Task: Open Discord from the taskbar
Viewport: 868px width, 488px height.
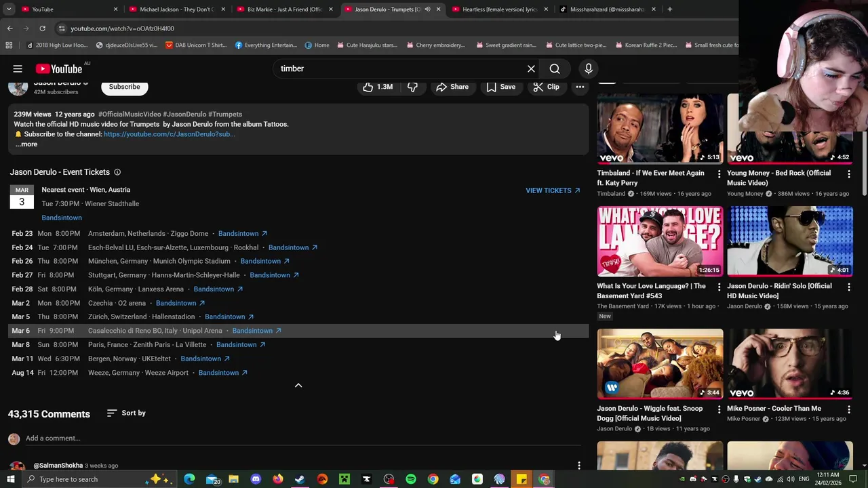Action: pos(256,479)
